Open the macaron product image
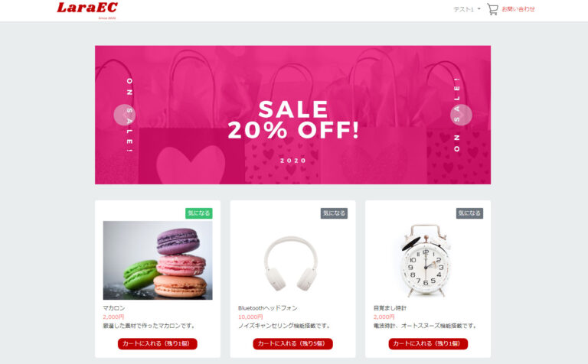Image resolution: width=588 pixels, height=364 pixels. (x=158, y=260)
